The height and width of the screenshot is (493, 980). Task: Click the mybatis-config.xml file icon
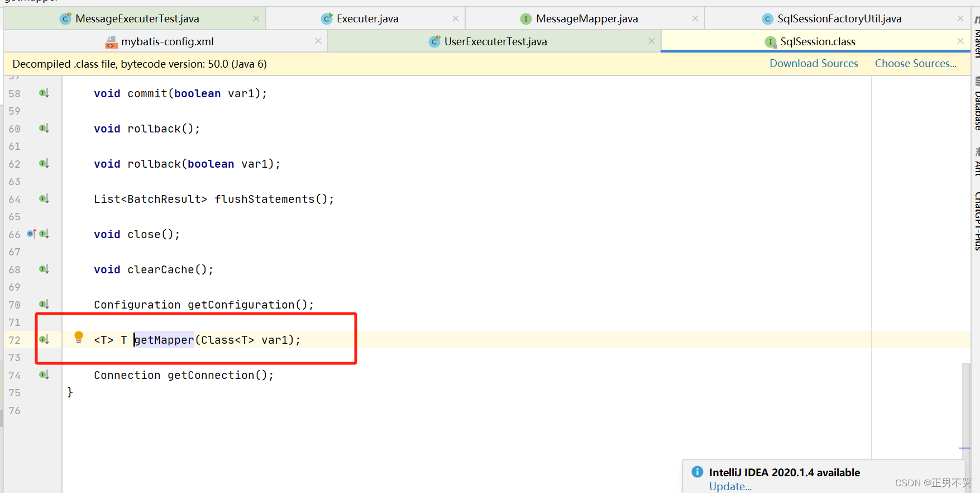111,42
